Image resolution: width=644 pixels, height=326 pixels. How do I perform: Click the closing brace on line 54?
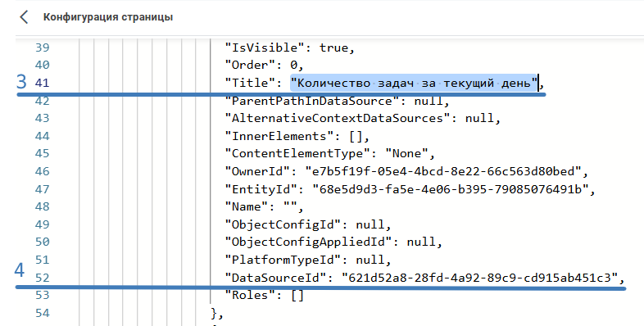[x=214, y=313]
